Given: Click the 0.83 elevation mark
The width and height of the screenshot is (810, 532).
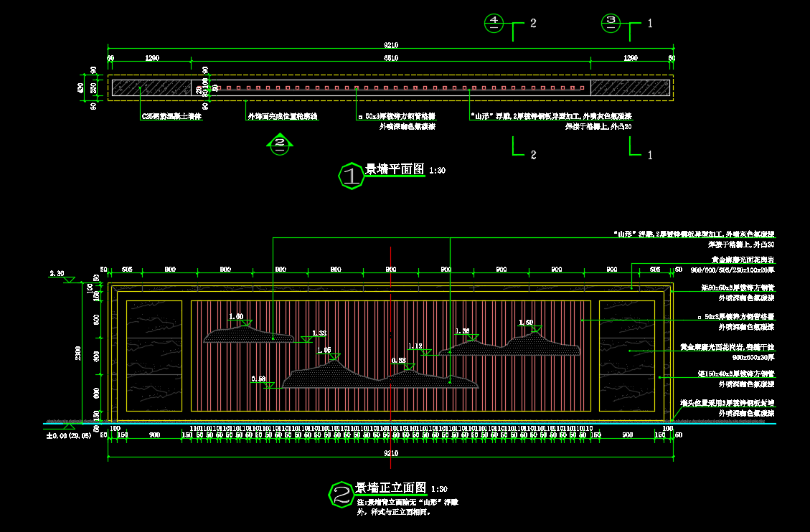Looking at the screenshot, I should (x=398, y=361).
